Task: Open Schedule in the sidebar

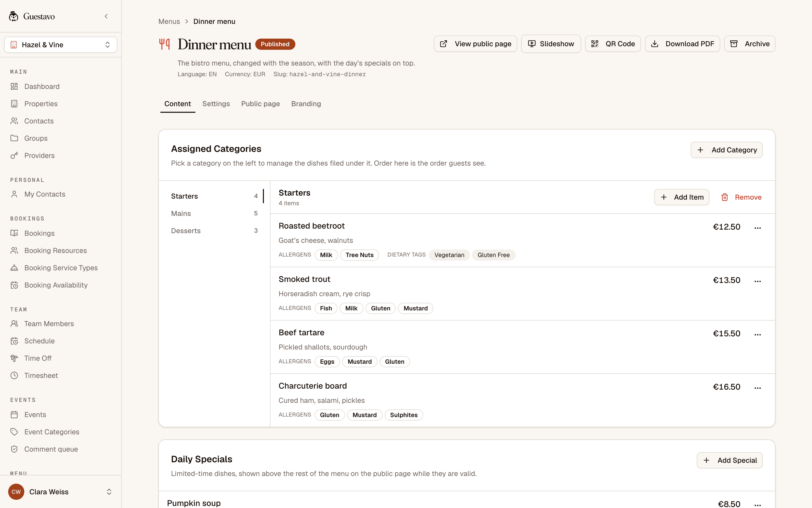Action: [60, 341]
